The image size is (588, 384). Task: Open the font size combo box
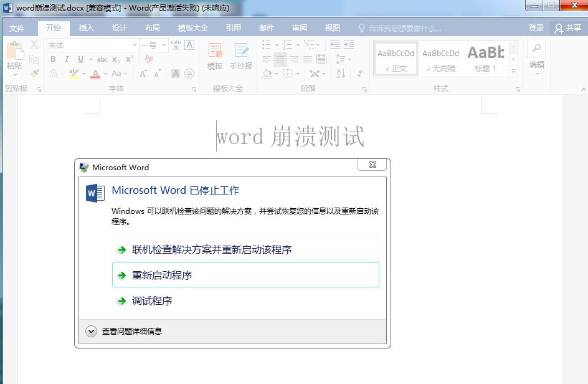click(x=154, y=46)
